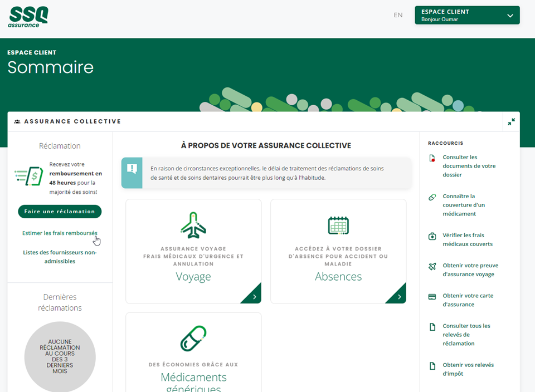This screenshot has width=535, height=392.
Task: Click Consulter tous les relevés de réclamation
Action: pyautogui.click(x=466, y=335)
